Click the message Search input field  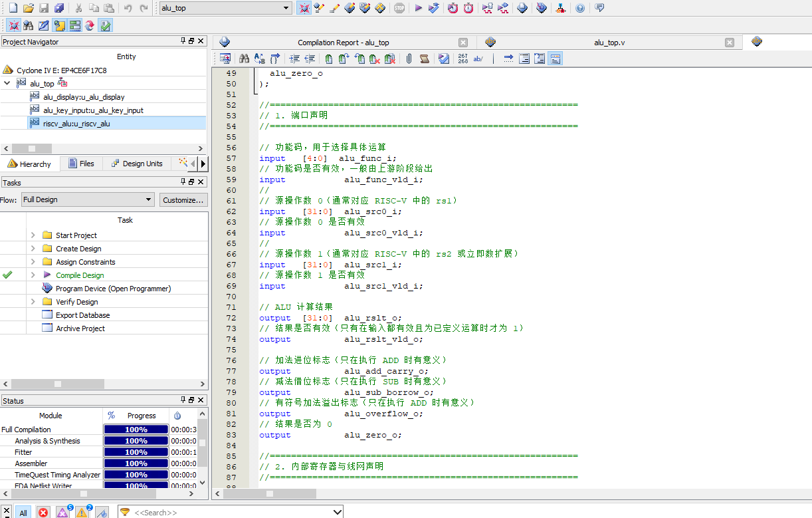coord(231,512)
